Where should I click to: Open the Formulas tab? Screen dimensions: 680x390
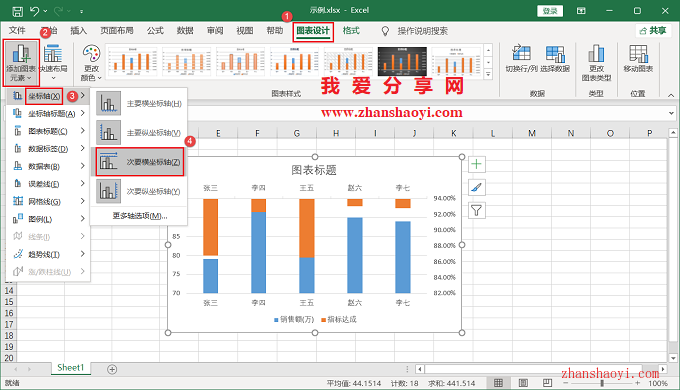click(155, 31)
